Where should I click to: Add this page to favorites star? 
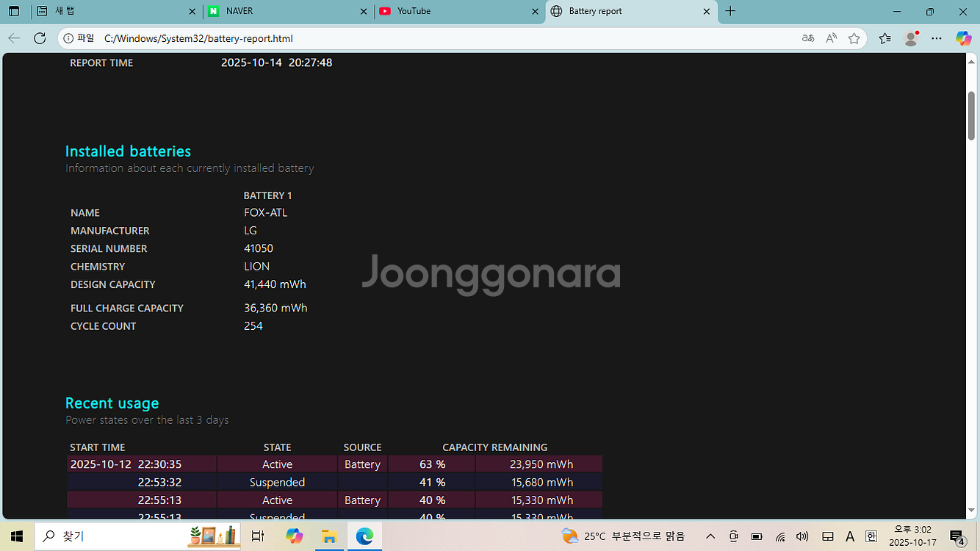pos(854,38)
